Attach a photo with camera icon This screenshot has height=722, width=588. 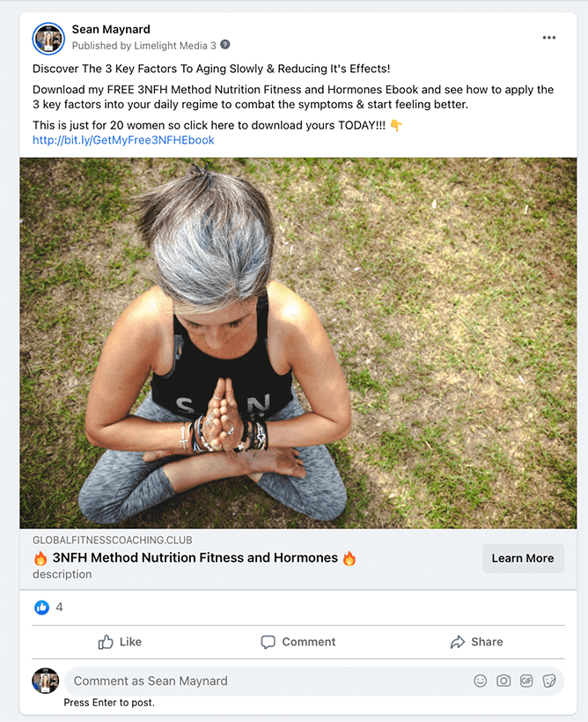503,681
